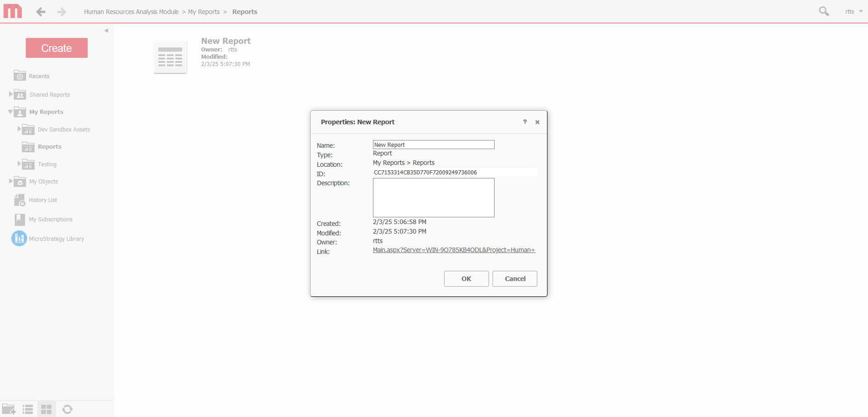This screenshot has width=868, height=417.
Task: Click inside the Name text field
Action: click(x=433, y=145)
